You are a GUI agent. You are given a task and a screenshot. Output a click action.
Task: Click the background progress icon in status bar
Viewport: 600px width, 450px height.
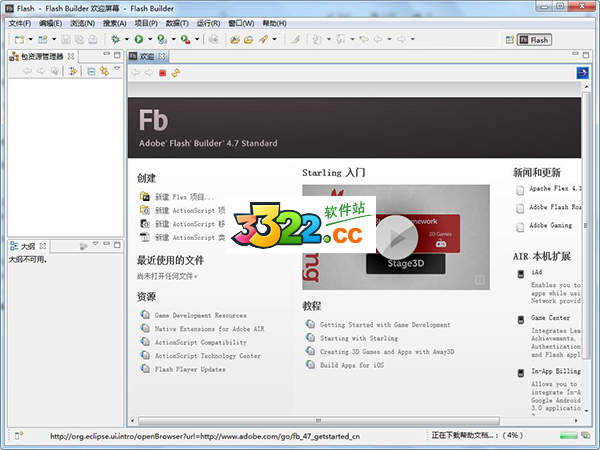pyautogui.click(x=587, y=436)
